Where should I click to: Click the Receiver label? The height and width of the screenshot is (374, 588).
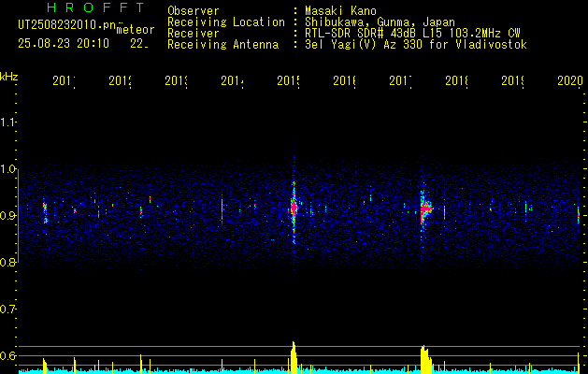tap(194, 34)
